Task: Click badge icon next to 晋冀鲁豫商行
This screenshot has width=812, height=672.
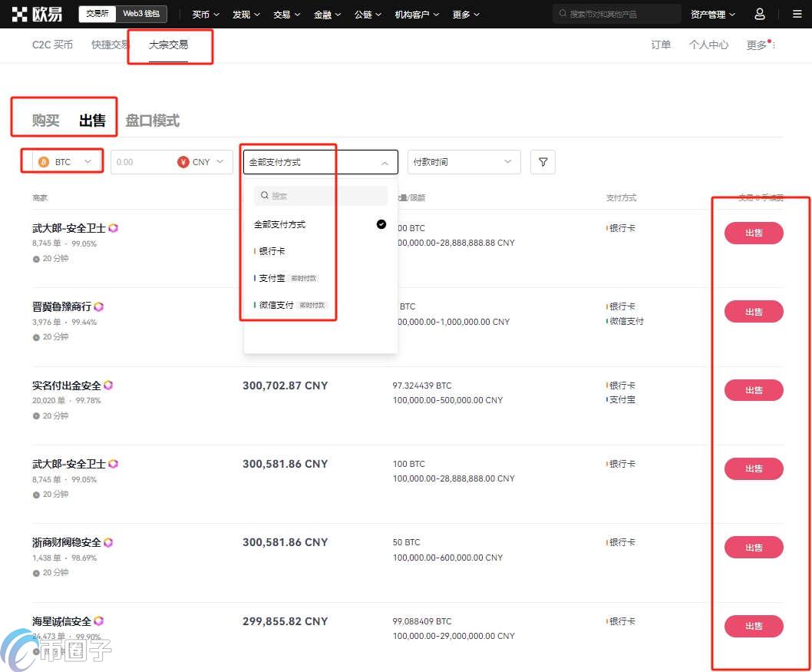Action: coord(99,306)
